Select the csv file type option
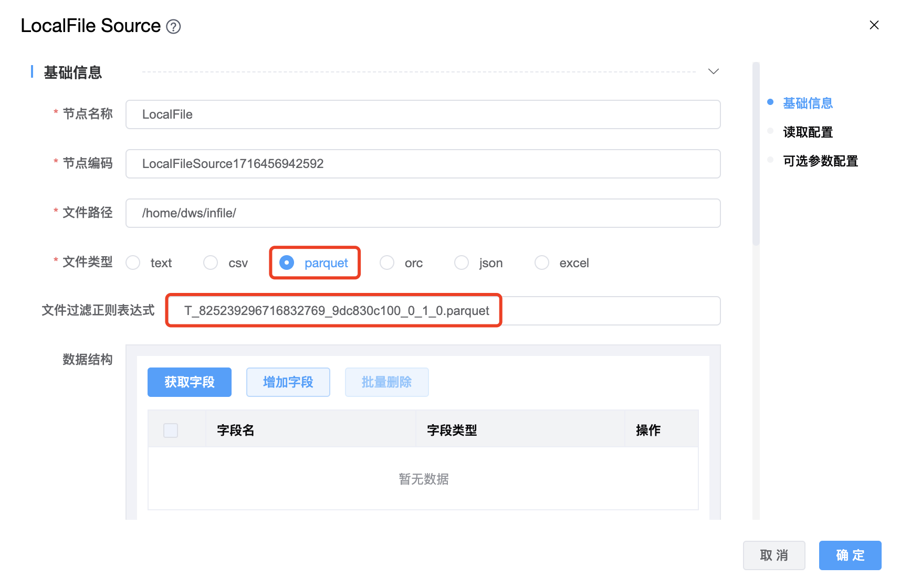900x588 pixels. 211,262
